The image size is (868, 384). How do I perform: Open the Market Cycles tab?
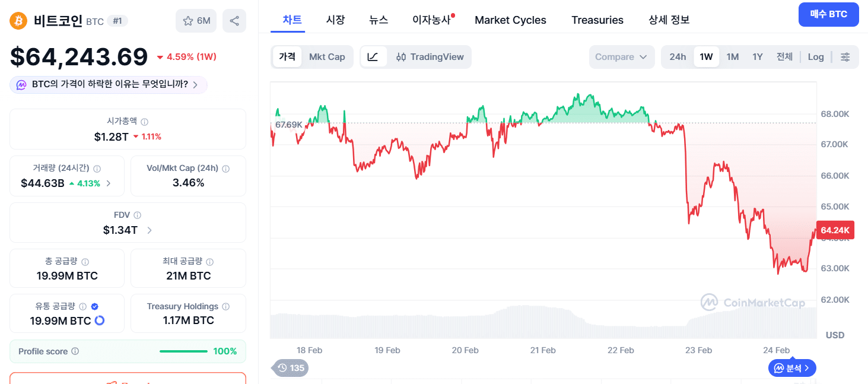510,20
